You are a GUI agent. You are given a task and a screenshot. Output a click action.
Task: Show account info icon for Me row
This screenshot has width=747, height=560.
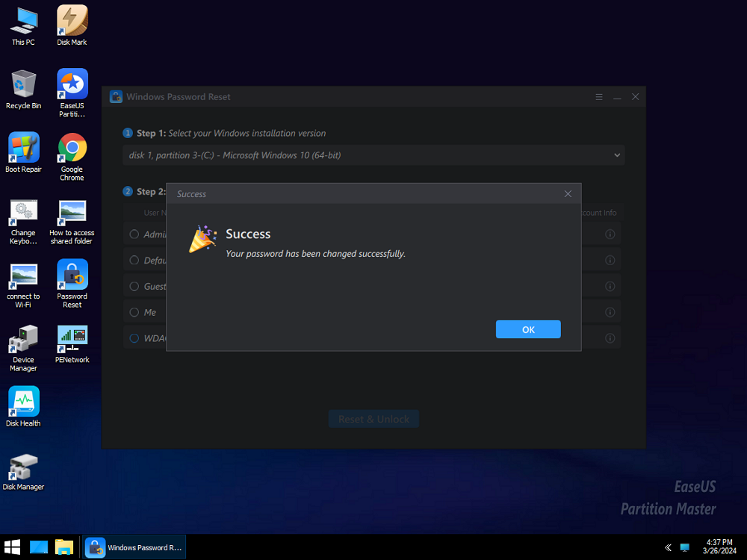610,312
